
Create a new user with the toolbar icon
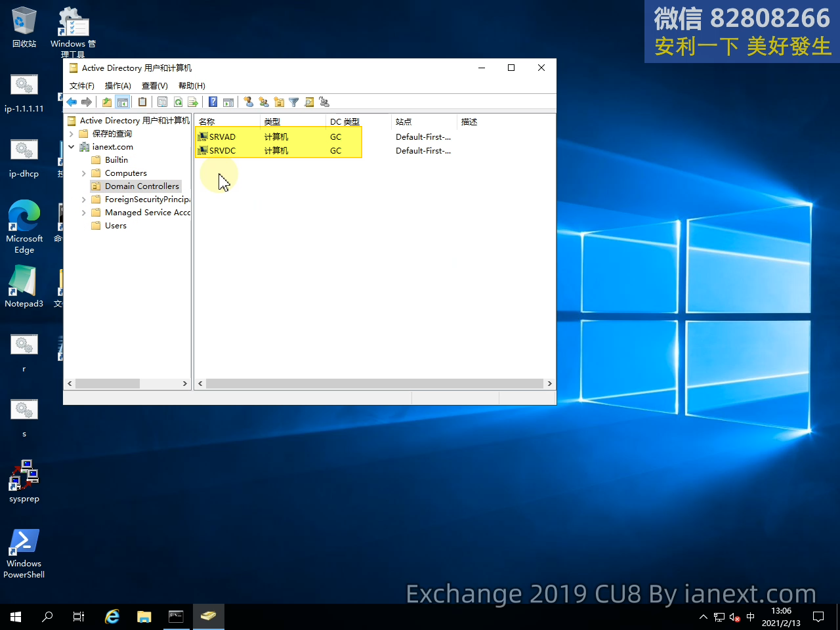click(249, 102)
